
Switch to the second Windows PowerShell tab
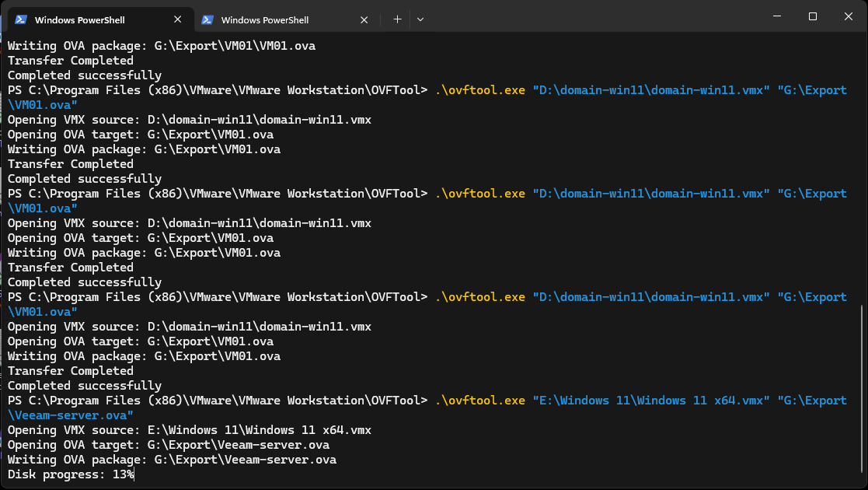pyautogui.click(x=285, y=19)
